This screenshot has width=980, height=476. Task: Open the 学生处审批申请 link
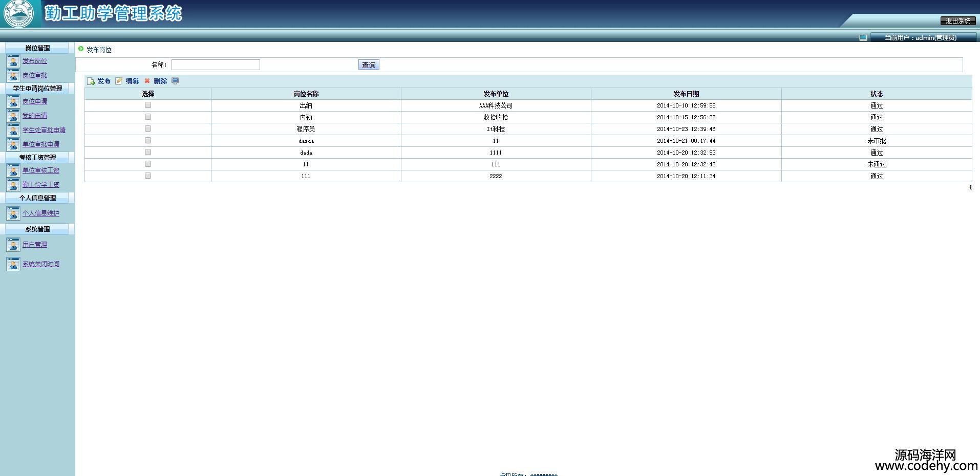[x=44, y=130]
